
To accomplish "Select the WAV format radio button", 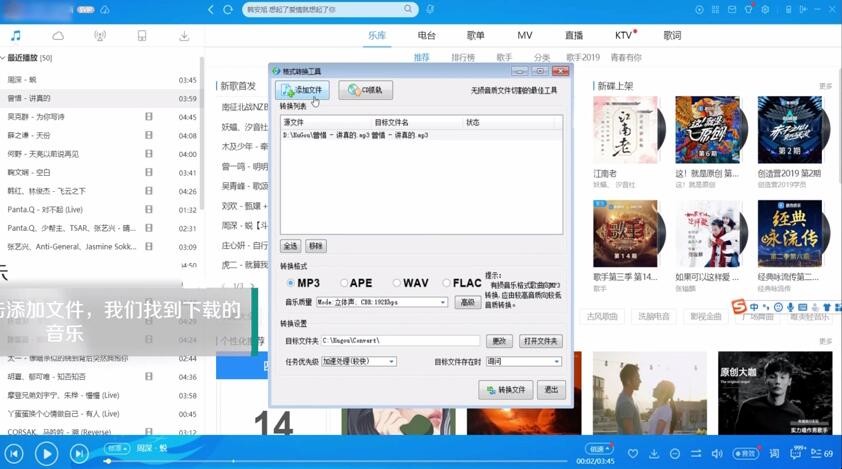I will (x=396, y=283).
